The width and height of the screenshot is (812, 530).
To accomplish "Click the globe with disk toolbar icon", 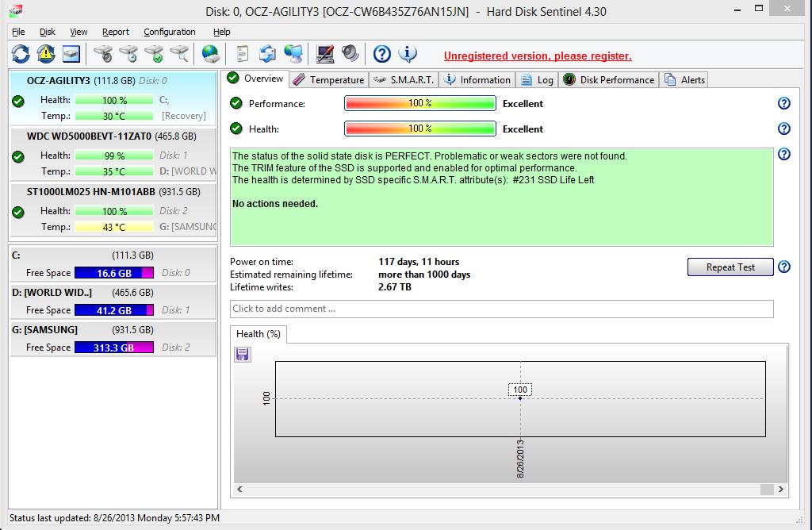I will click(x=211, y=54).
